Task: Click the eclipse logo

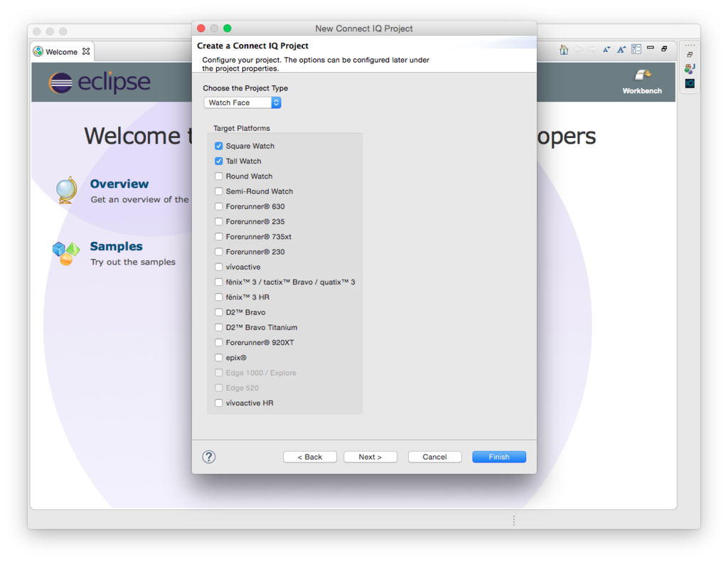Action: (100, 83)
